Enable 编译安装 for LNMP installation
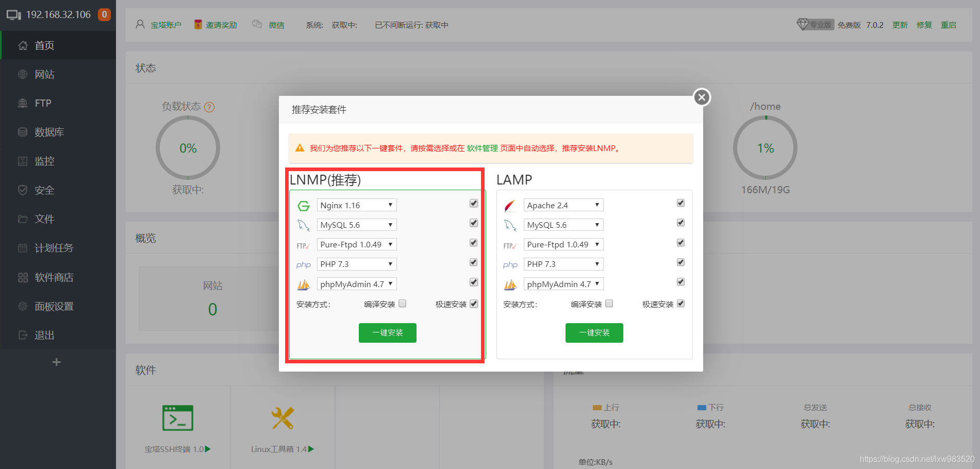The image size is (980, 469). pyautogui.click(x=402, y=304)
